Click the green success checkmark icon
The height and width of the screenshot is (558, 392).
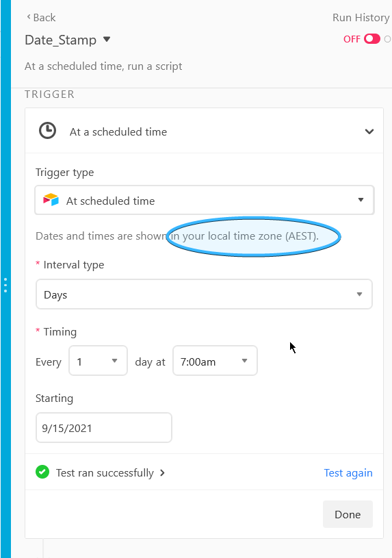[42, 472]
